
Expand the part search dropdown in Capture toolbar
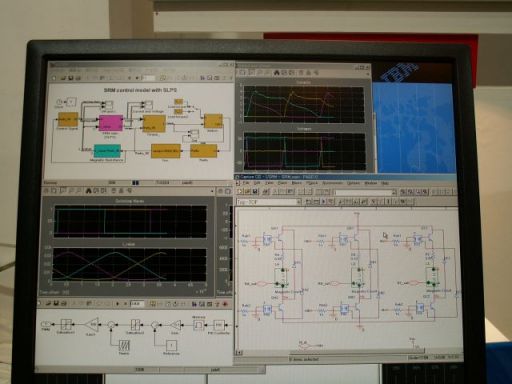394,192
